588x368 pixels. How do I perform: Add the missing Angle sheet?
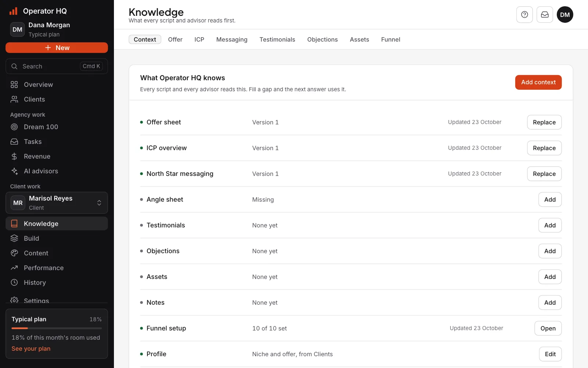[550, 199]
